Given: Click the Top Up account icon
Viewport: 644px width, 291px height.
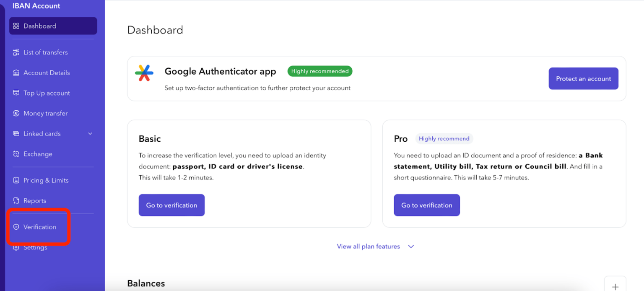Looking at the screenshot, I should [x=16, y=93].
